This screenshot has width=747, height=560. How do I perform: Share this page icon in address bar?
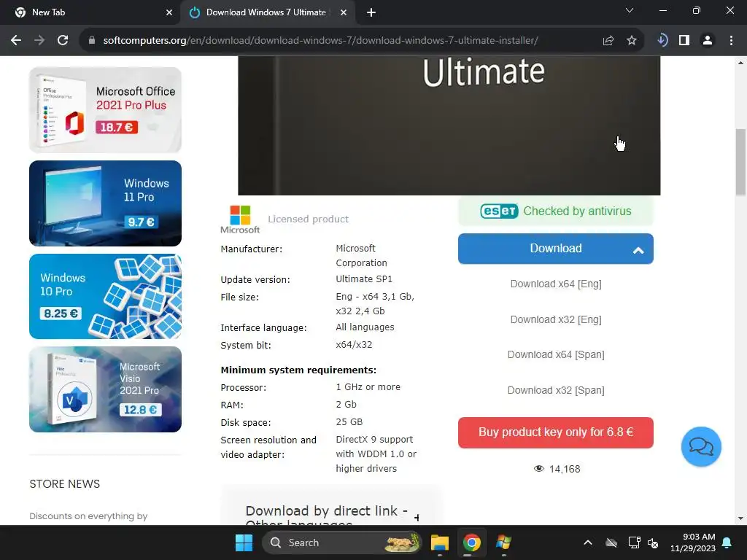(608, 41)
